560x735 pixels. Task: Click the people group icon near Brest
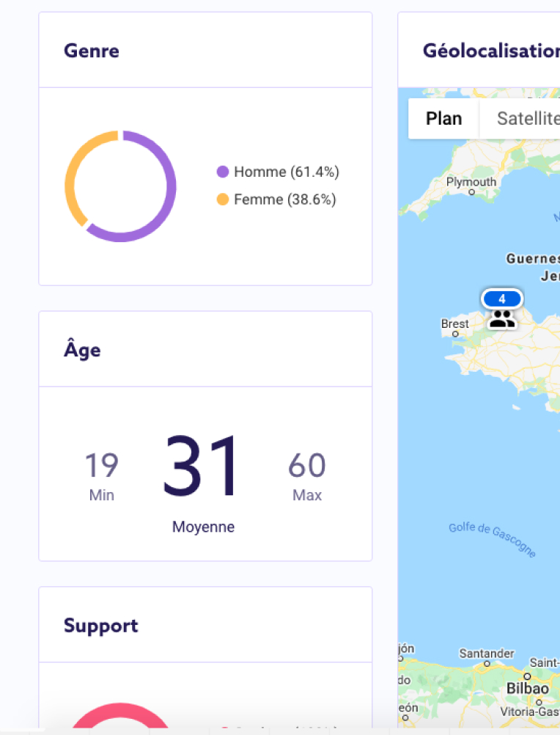click(502, 319)
